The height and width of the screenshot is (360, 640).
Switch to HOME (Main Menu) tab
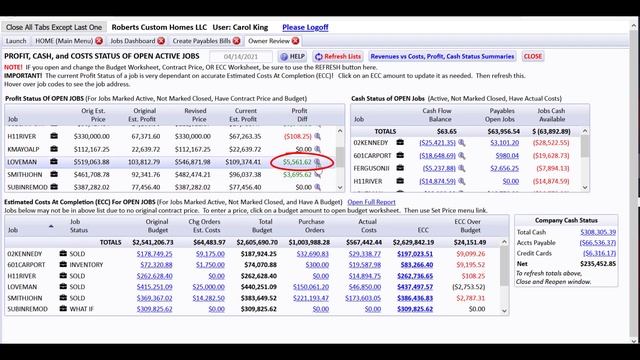[64, 41]
